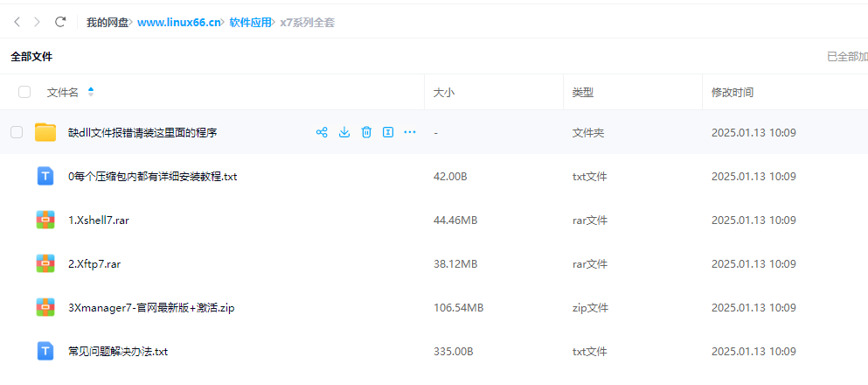Open folder 缺dll文件报错请装这里面的程序
Image resolution: width=868 pixels, height=385 pixels.
tap(142, 132)
